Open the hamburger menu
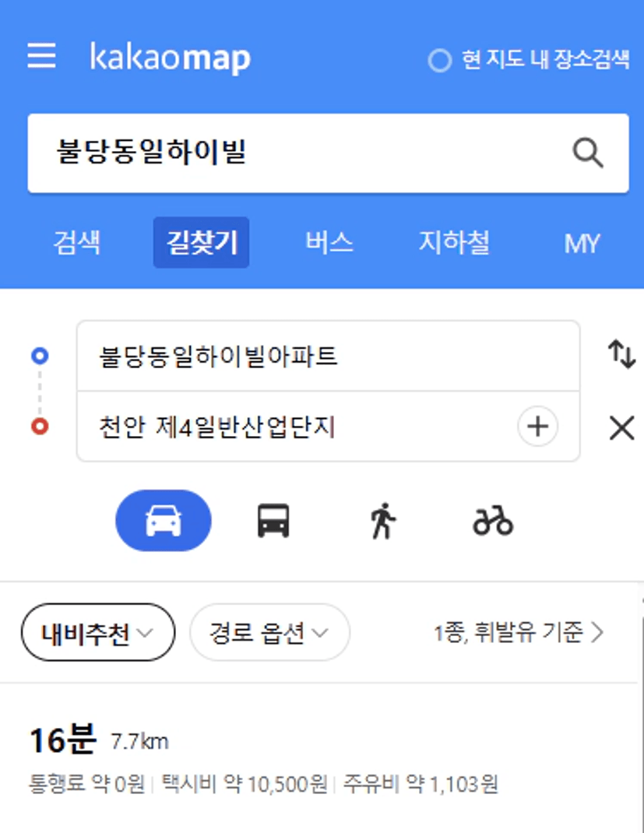644x833 pixels. [x=41, y=55]
